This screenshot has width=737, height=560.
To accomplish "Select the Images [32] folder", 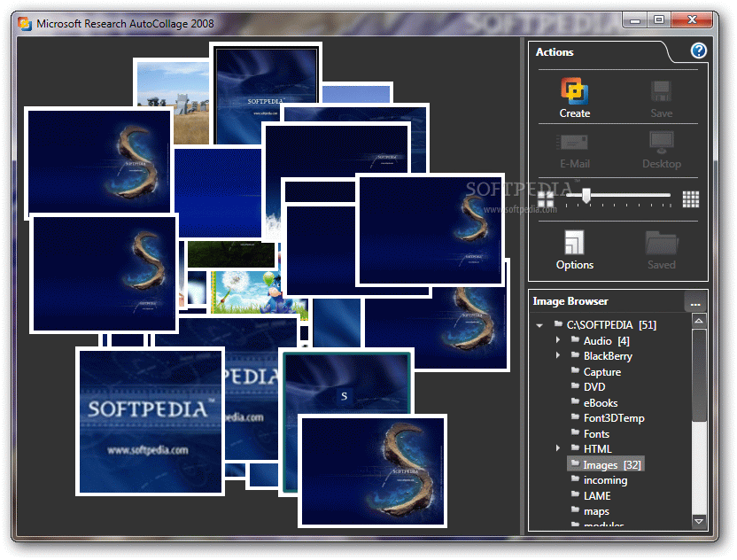I will (x=606, y=464).
